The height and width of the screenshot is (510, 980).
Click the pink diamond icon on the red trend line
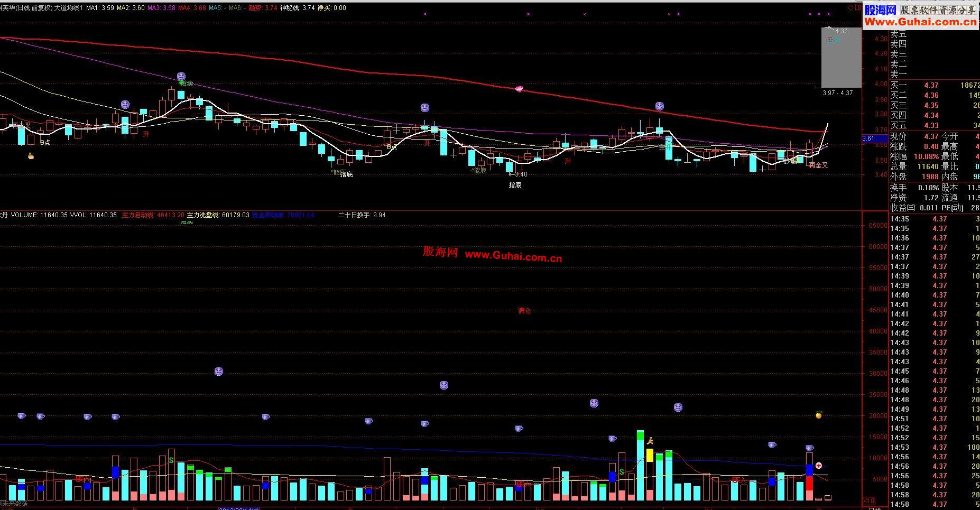pyautogui.click(x=519, y=89)
